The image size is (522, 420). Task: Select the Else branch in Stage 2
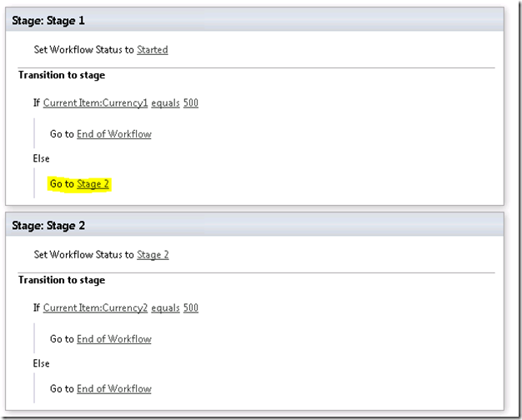point(42,363)
